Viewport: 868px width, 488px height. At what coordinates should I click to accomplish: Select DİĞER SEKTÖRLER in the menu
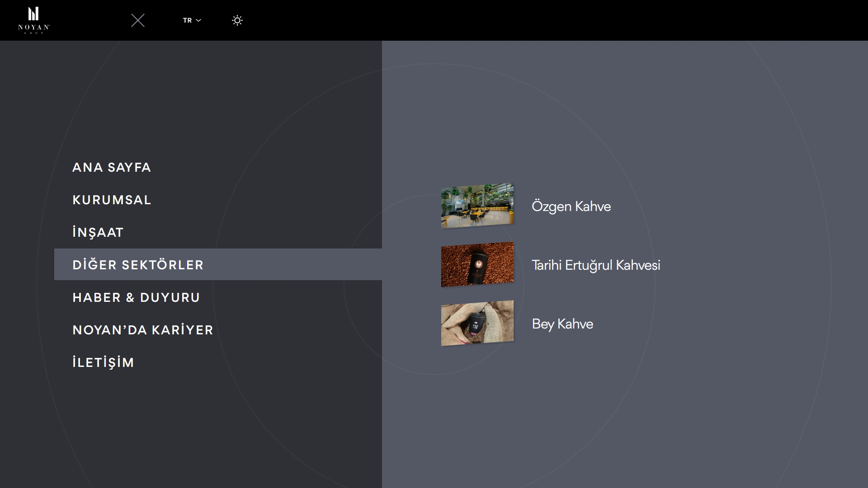coord(218,264)
